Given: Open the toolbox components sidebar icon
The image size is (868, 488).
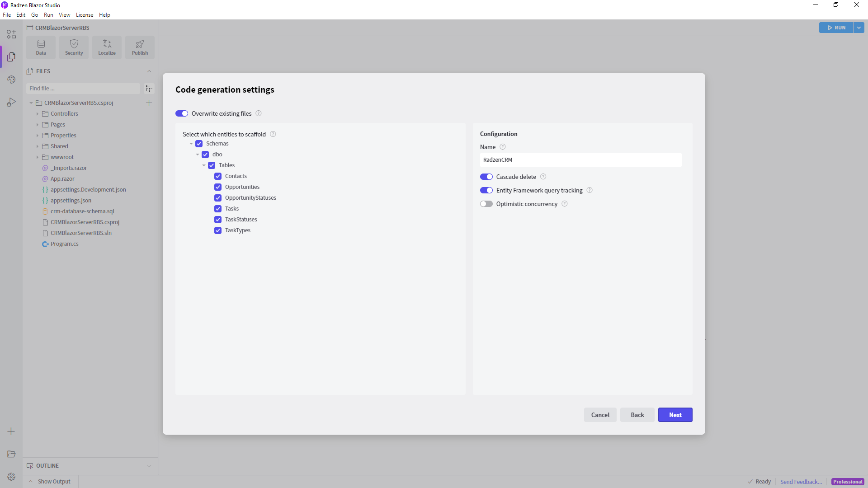Looking at the screenshot, I should click(x=11, y=34).
